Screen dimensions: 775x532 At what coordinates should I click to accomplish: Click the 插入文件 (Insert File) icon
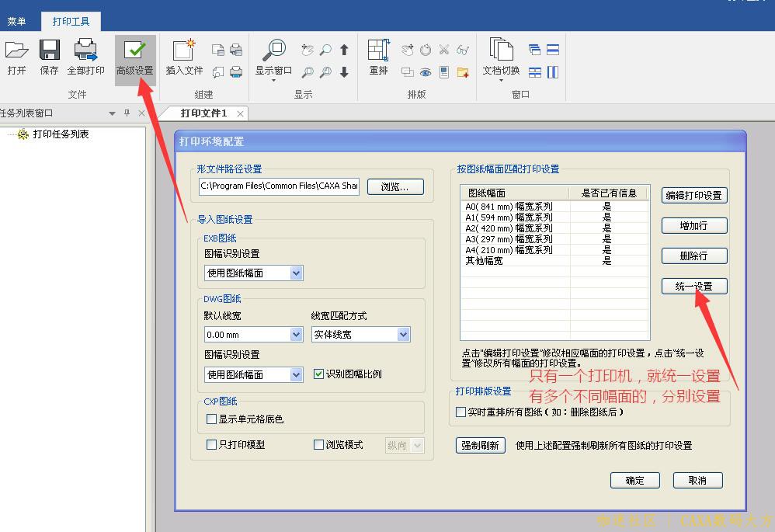click(184, 51)
